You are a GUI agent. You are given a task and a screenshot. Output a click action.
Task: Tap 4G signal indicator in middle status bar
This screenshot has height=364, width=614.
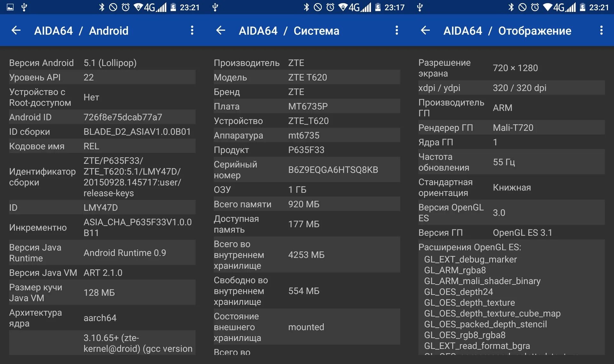[360, 7]
